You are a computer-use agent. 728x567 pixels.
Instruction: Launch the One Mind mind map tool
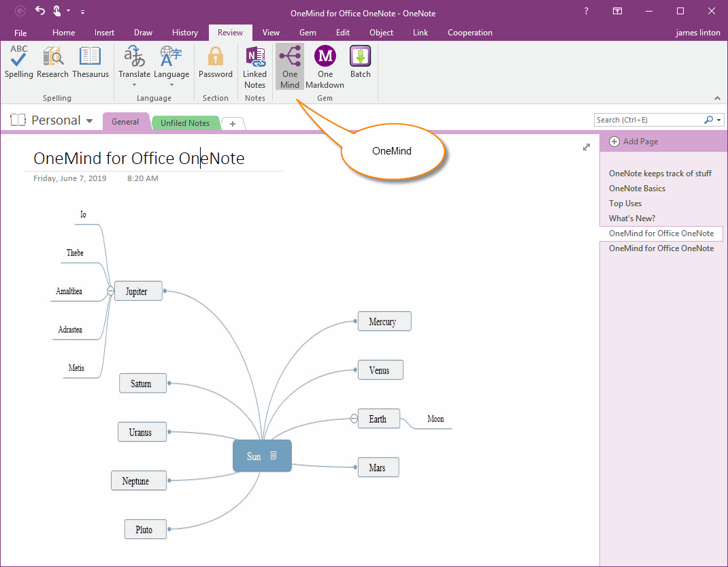(290, 67)
